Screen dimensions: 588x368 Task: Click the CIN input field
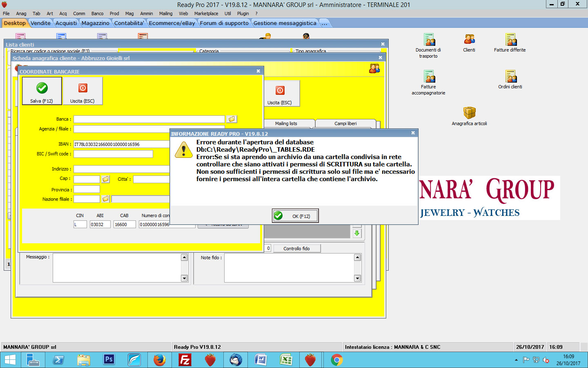click(80, 224)
